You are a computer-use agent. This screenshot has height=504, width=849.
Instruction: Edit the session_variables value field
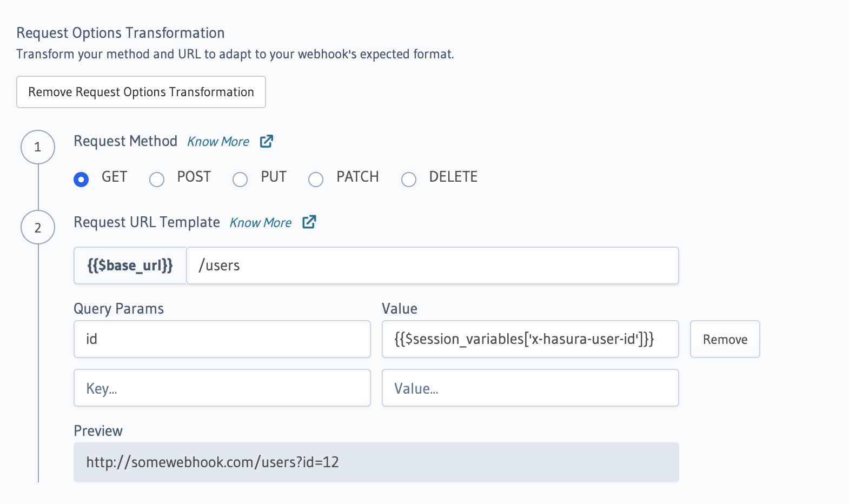tap(530, 339)
